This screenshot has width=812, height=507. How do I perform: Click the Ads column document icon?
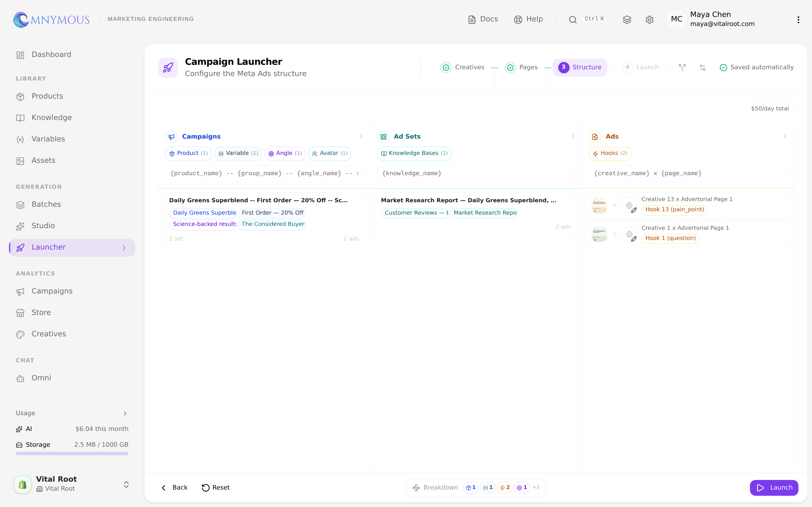tap(595, 137)
